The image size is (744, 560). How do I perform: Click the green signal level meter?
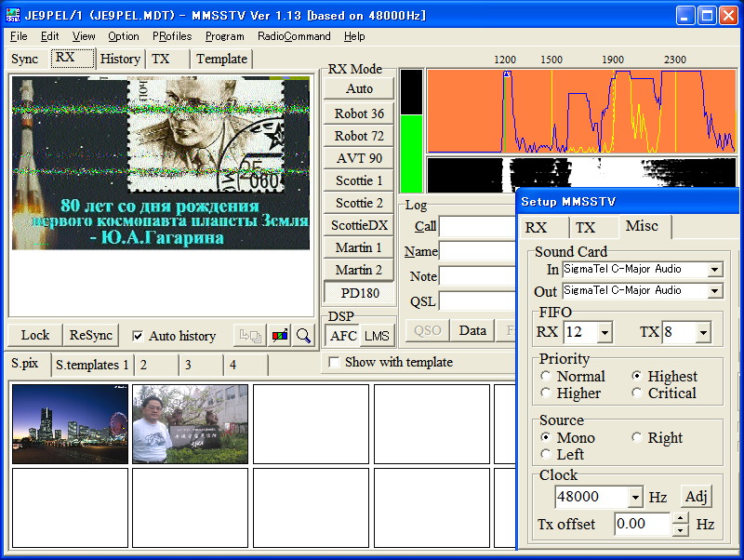click(411, 153)
